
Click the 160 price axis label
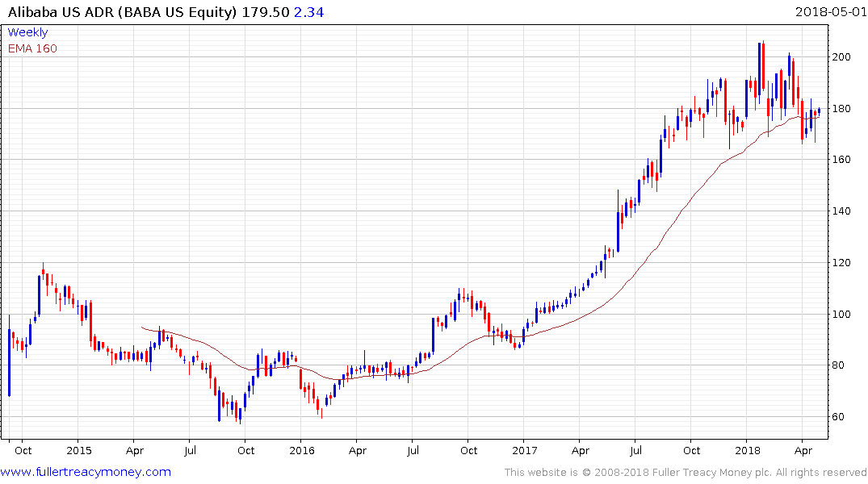click(841, 159)
